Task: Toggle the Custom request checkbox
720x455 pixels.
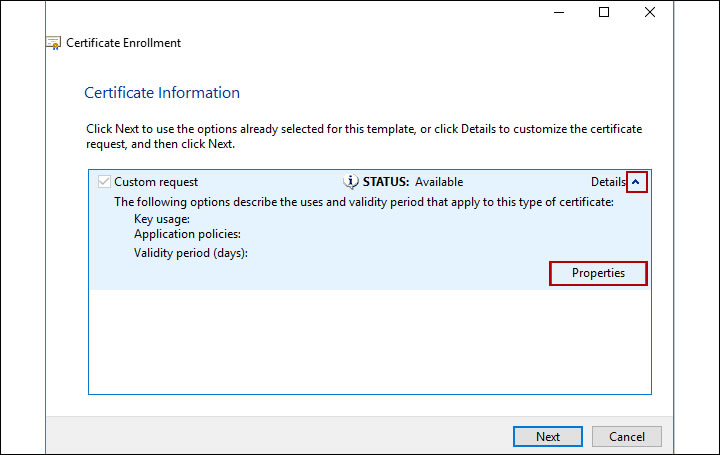Action: click(x=104, y=182)
